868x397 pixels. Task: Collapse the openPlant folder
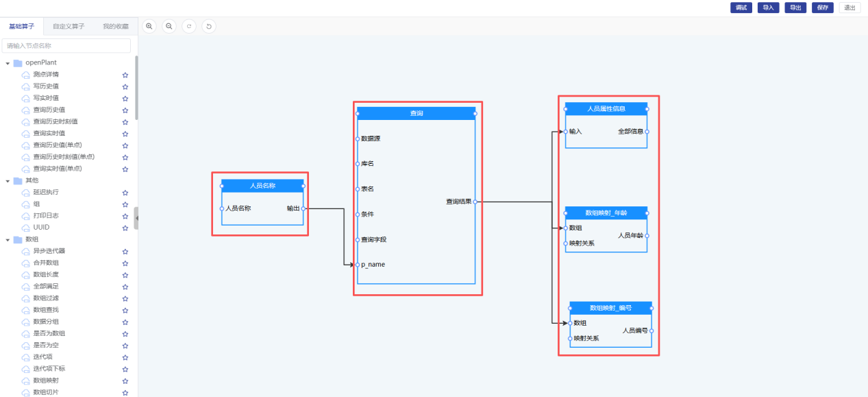(x=8, y=63)
